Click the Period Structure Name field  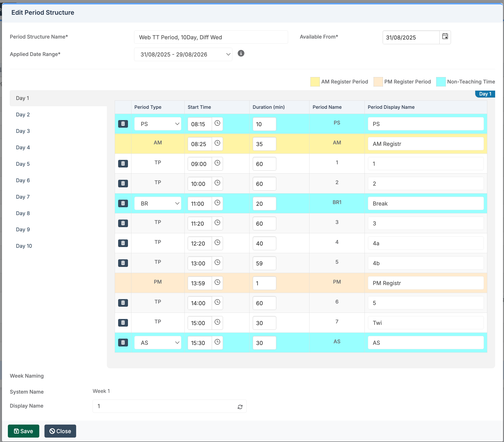coord(211,37)
